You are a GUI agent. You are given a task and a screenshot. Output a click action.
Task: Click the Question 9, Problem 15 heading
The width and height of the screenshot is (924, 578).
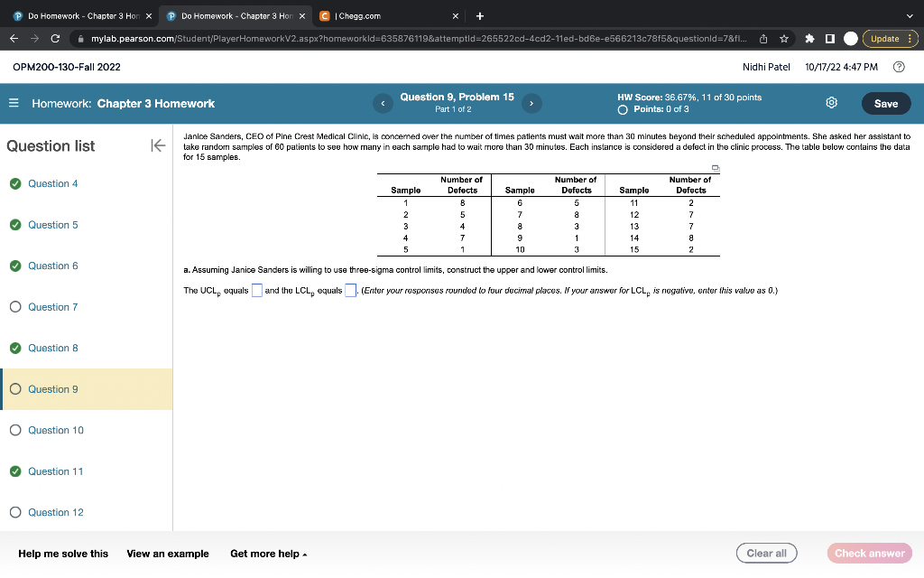point(457,97)
